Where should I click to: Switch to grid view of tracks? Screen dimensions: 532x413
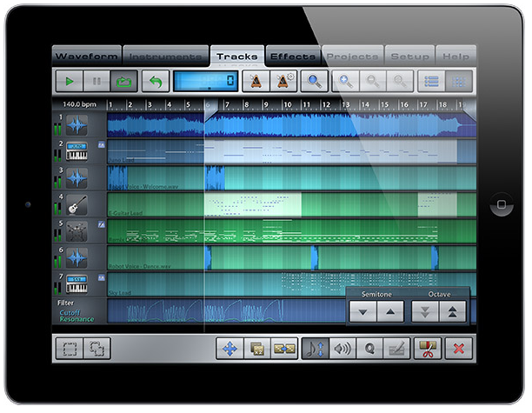(x=459, y=81)
